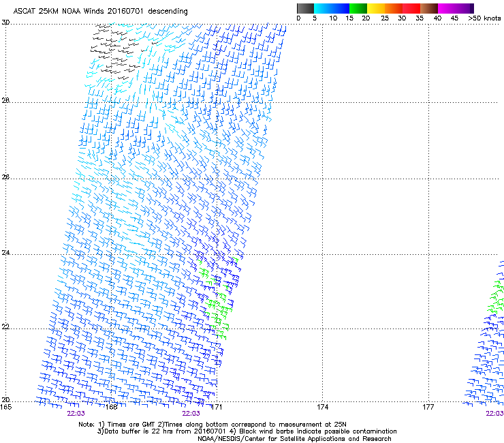Click the longitude axis label 177
The height and width of the screenshot is (443, 504).
coord(428,408)
